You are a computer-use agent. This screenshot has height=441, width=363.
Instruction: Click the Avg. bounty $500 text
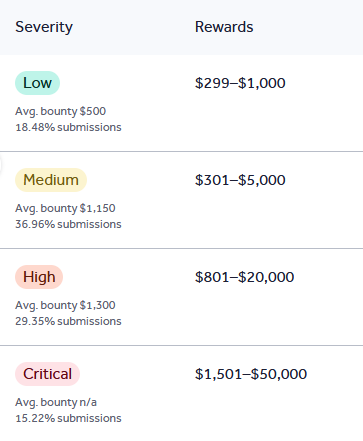[60, 111]
